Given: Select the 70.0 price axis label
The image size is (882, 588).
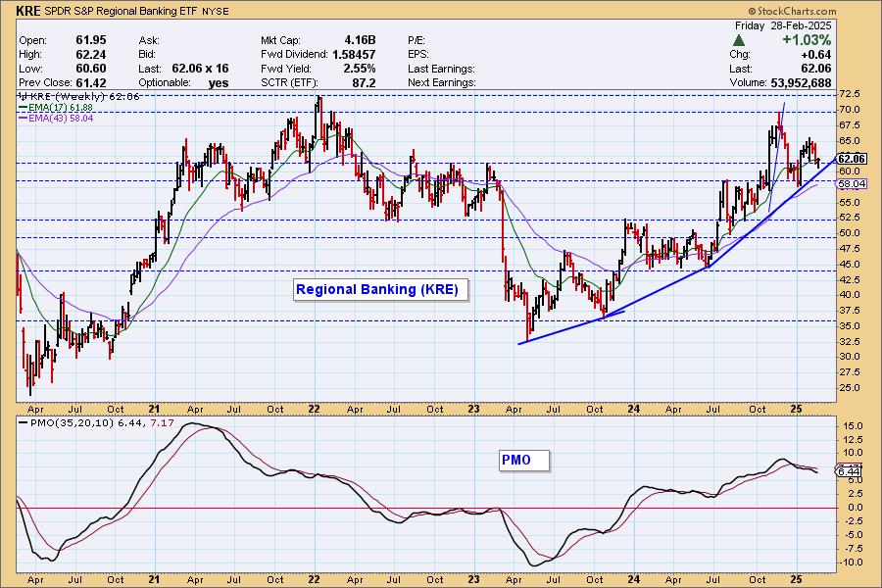Looking at the screenshot, I should (849, 109).
